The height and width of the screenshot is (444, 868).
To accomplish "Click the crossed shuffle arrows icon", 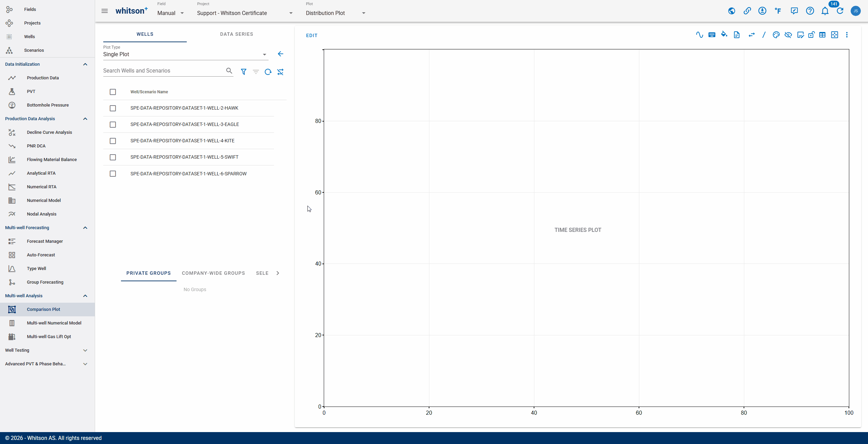I will click(x=280, y=72).
